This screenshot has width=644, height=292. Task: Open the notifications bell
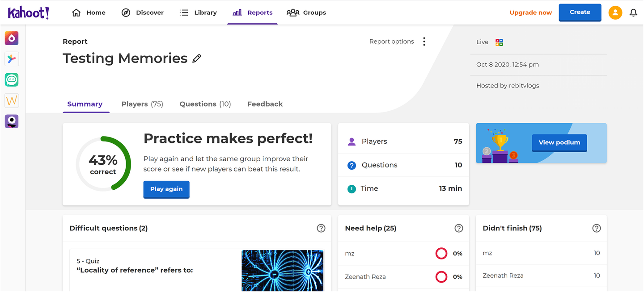(x=633, y=13)
